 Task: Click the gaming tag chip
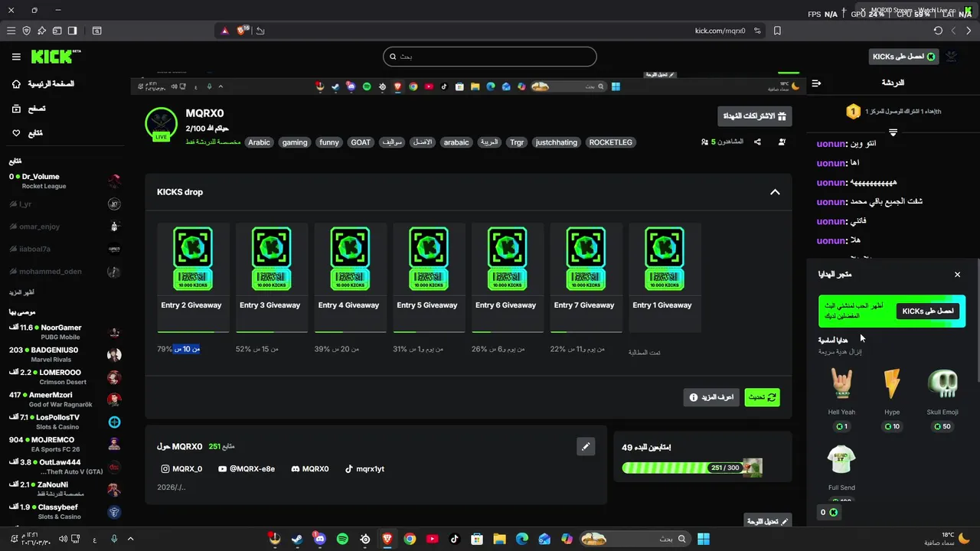point(295,142)
